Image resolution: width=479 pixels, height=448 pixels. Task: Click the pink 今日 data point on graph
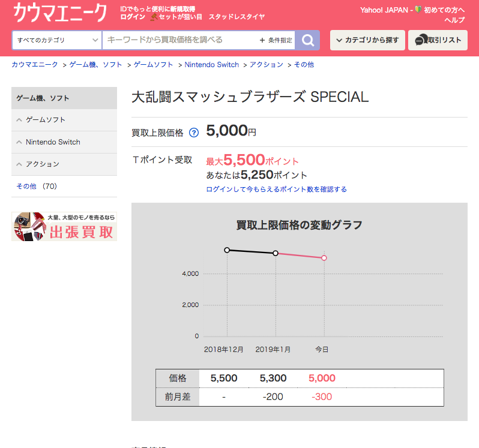click(324, 258)
